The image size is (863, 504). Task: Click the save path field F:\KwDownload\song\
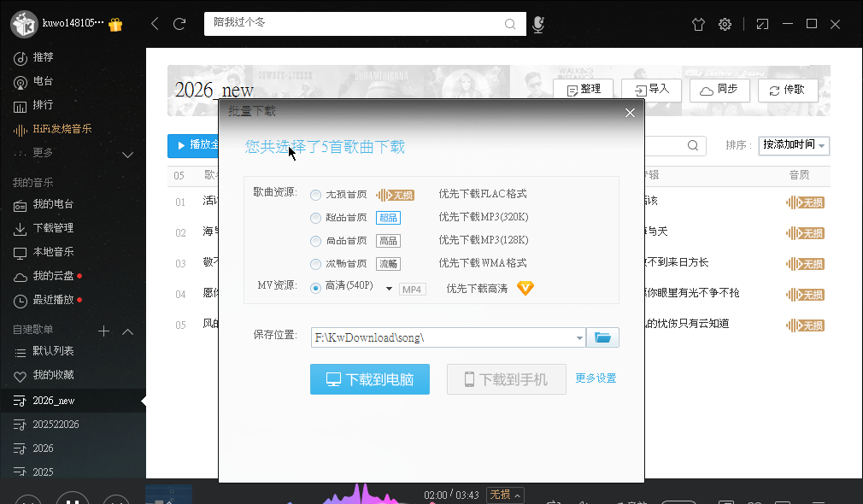tap(443, 337)
